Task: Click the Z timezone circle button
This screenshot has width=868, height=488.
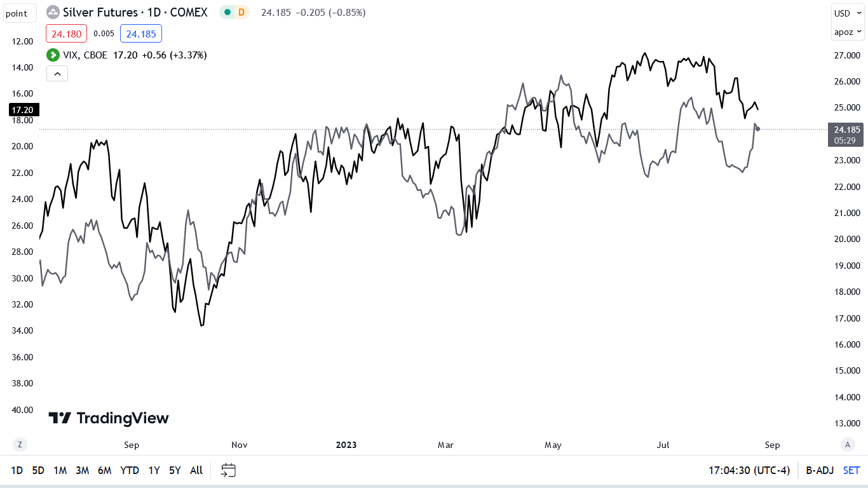Action: coord(20,445)
